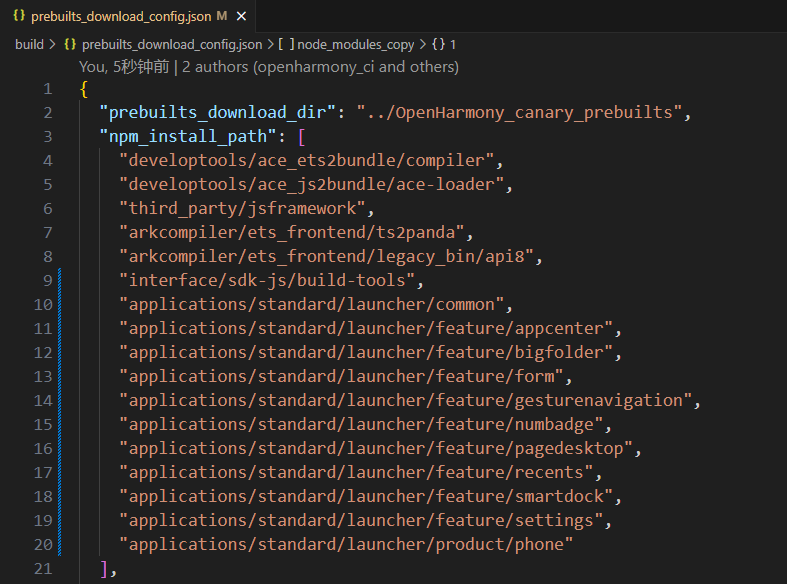Click the "../OpenHarmony_canary_prebuilts" value
The image size is (787, 584).
[x=519, y=113]
